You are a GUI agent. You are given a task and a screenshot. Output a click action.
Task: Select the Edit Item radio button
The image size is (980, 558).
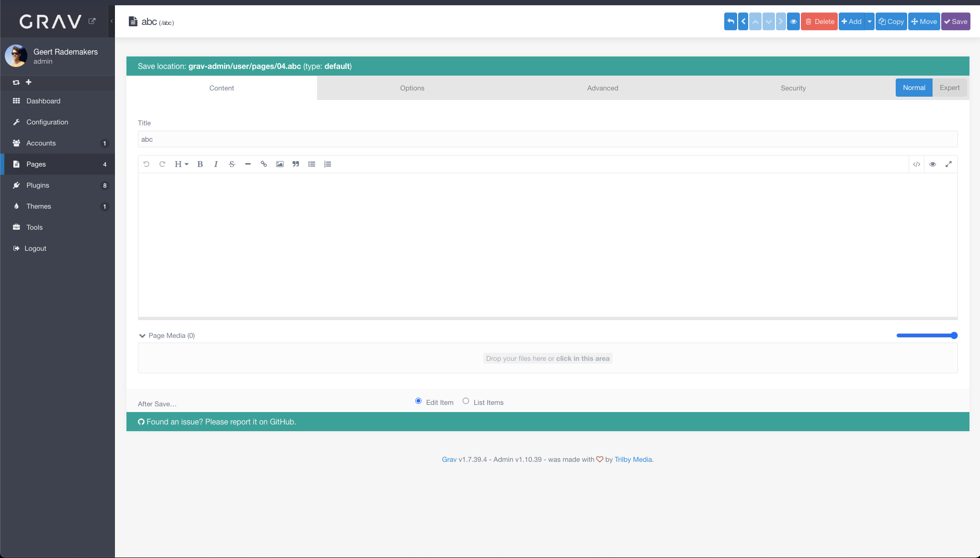pos(418,401)
